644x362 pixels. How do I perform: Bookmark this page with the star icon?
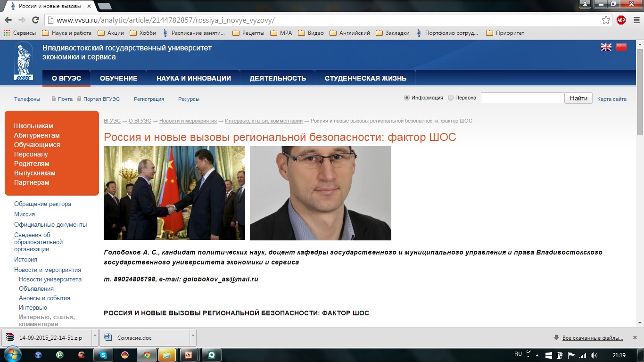point(606,20)
